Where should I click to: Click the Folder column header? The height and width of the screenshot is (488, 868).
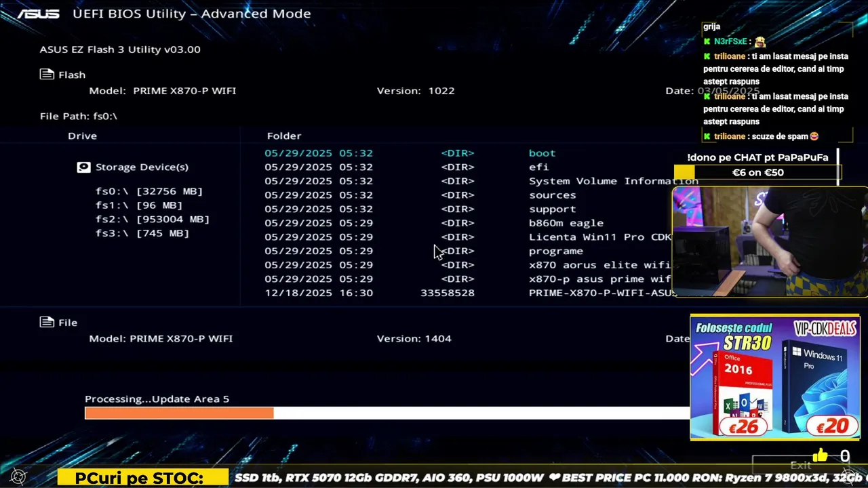click(x=284, y=136)
